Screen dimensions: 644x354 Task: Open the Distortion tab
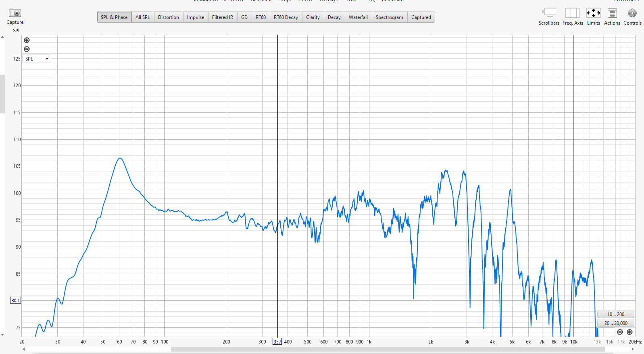pyautogui.click(x=169, y=17)
